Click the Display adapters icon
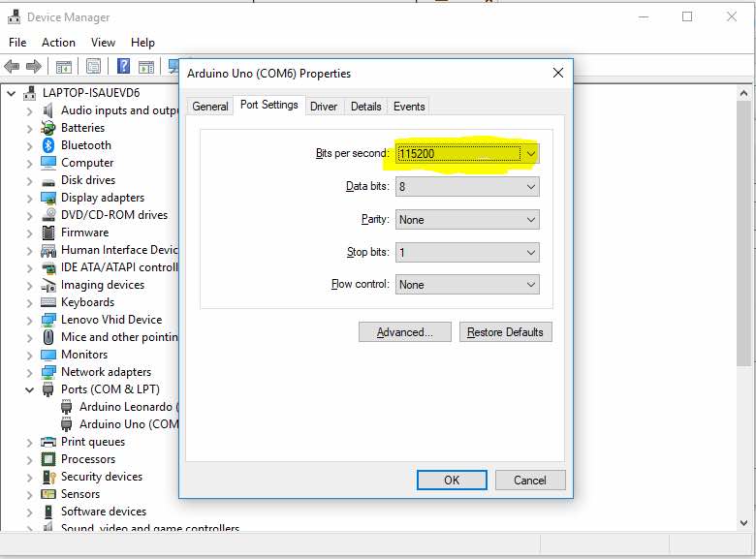 tap(48, 198)
